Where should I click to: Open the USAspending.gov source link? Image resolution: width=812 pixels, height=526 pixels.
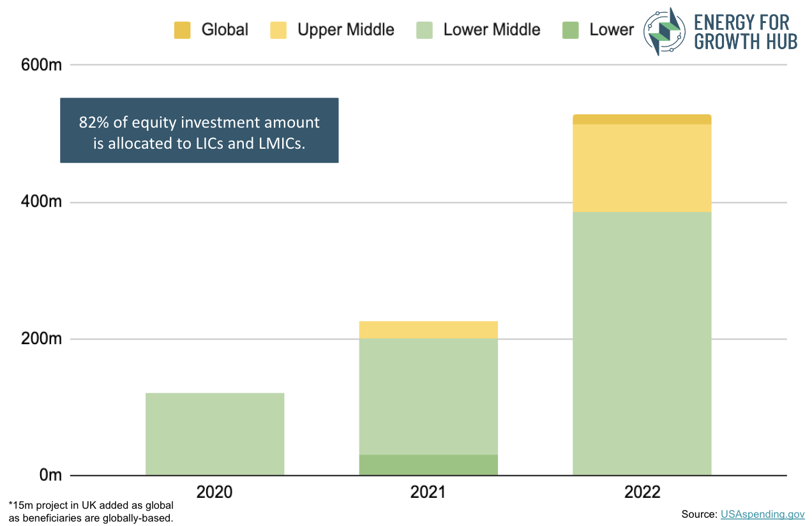click(x=762, y=515)
